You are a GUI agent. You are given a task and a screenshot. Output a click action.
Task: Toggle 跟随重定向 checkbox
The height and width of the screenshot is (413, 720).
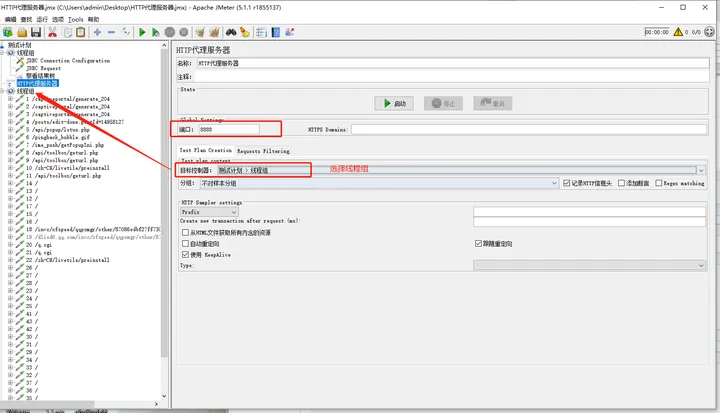coord(478,243)
